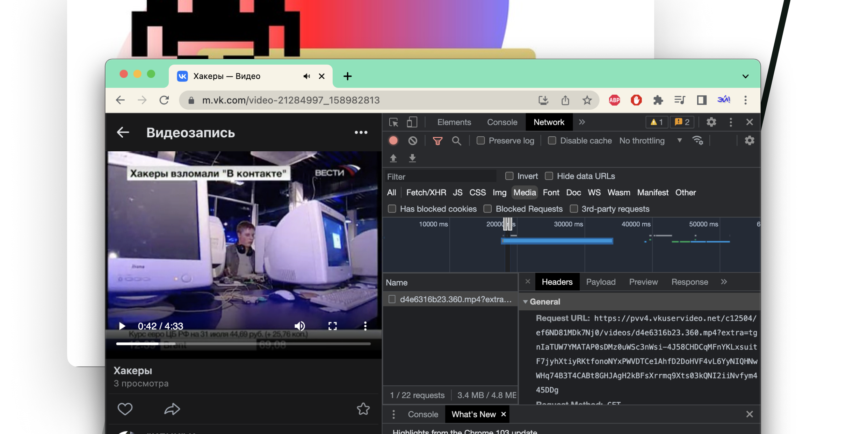868x434 pixels.
Task: Click the share icon in the address bar
Action: point(565,100)
